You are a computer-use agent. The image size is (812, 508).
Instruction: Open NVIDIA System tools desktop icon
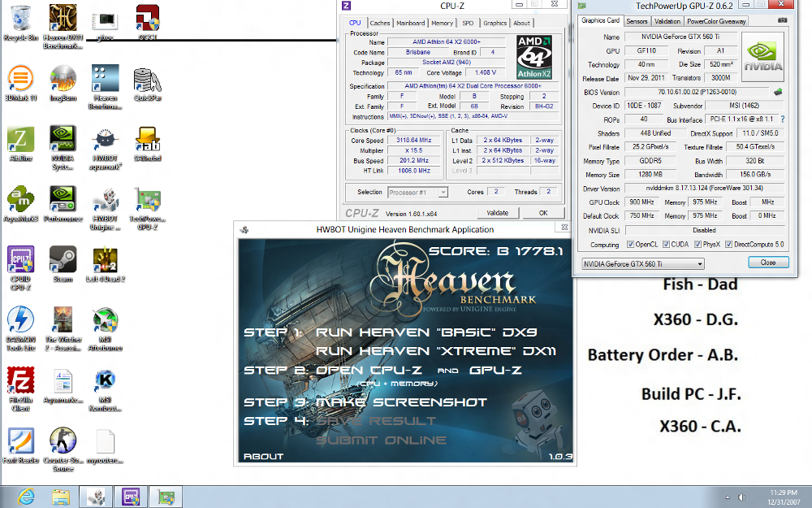pyautogui.click(x=63, y=148)
